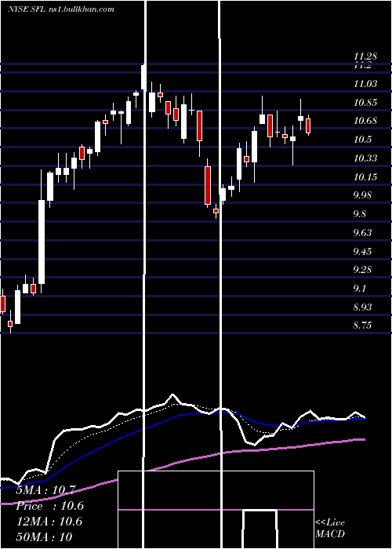
Task: Click the '12MA : 10.6' legend entry
Action: click(x=49, y=522)
